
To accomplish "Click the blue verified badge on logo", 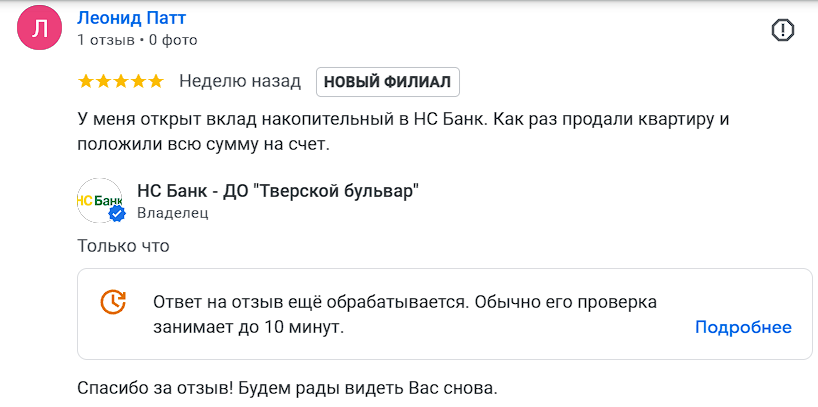I will (x=116, y=213).
